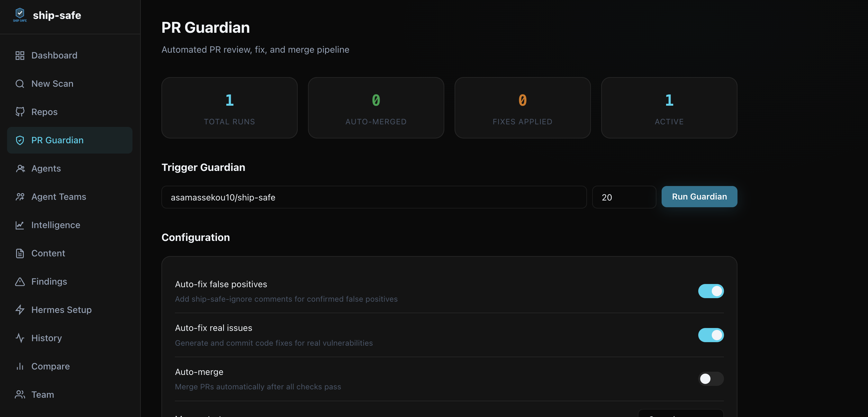
Task: Click the Agents people icon
Action: [20, 168]
